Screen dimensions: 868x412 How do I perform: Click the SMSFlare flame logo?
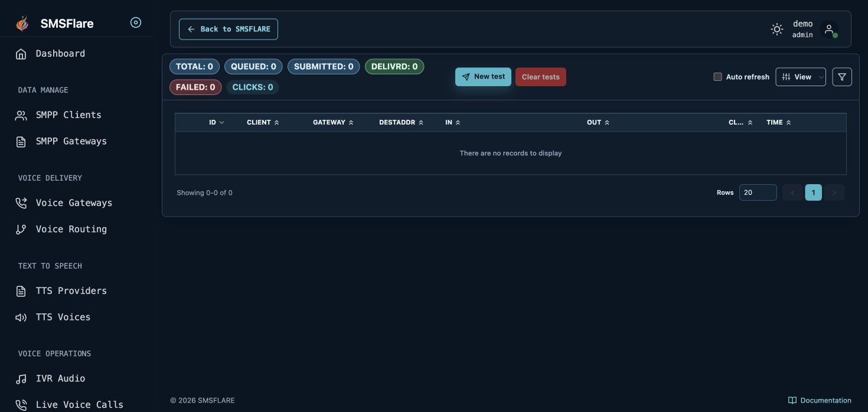click(22, 24)
